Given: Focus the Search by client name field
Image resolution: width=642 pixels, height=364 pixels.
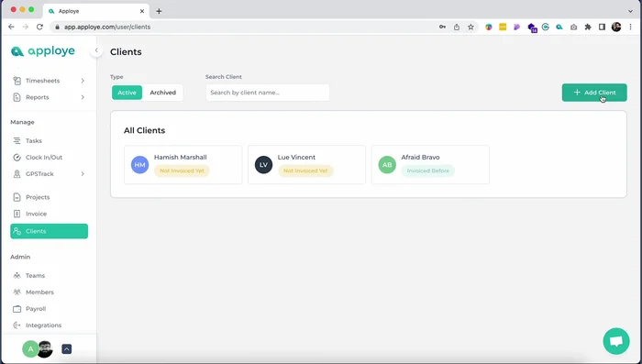Looking at the screenshot, I should click(x=268, y=93).
